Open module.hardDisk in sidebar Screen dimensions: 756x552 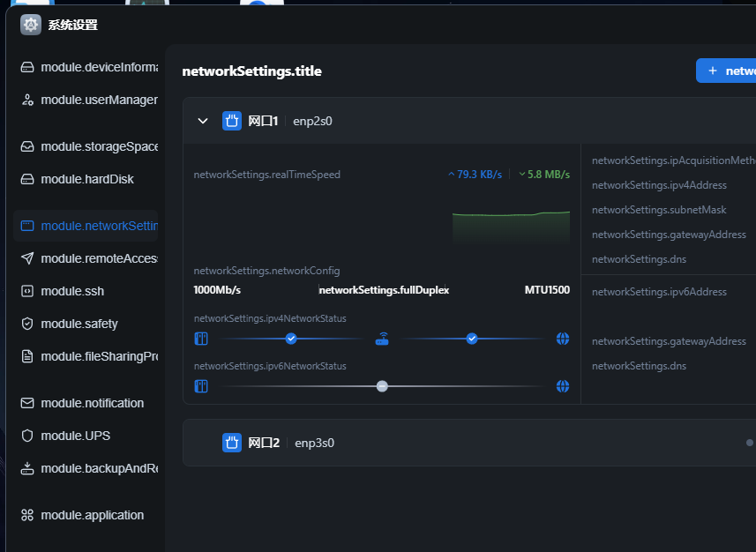pos(86,179)
